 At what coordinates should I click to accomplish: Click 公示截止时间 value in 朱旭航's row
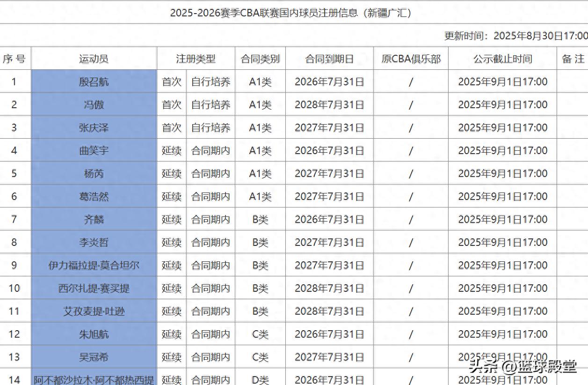coord(502,334)
